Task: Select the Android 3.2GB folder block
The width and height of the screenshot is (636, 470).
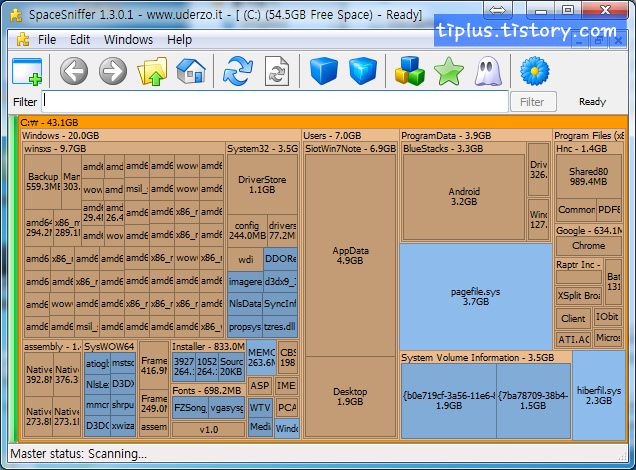Action: pyautogui.click(x=464, y=196)
